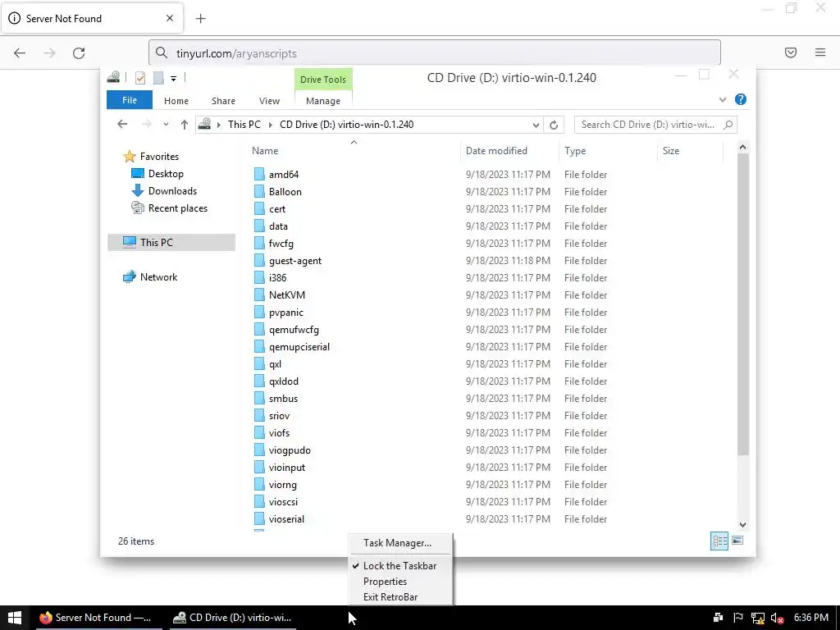Sort by Date modified column
Screen dimensions: 840x630
tap(496, 151)
